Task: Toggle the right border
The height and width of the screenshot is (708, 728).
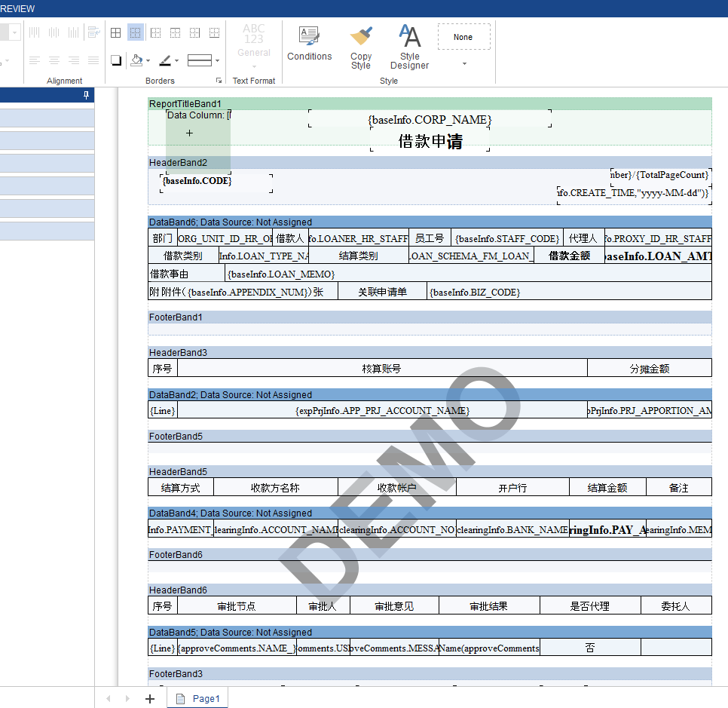Action: 194,32
